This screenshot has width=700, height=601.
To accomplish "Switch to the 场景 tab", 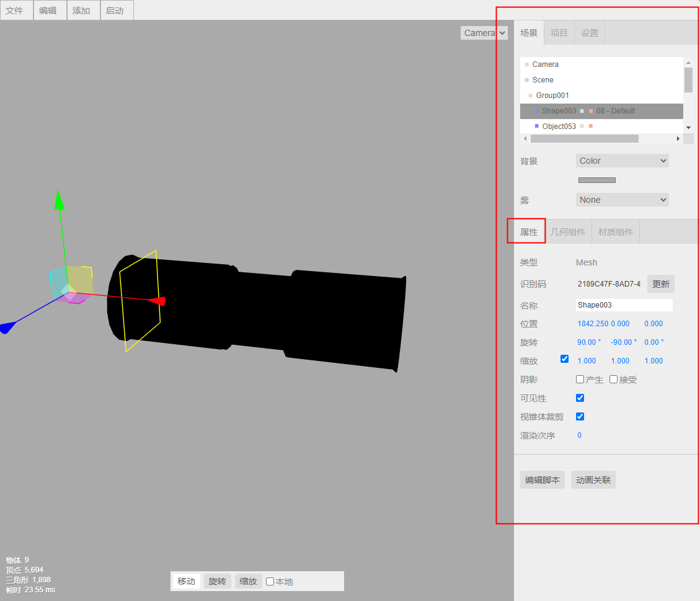I will 529,33.
